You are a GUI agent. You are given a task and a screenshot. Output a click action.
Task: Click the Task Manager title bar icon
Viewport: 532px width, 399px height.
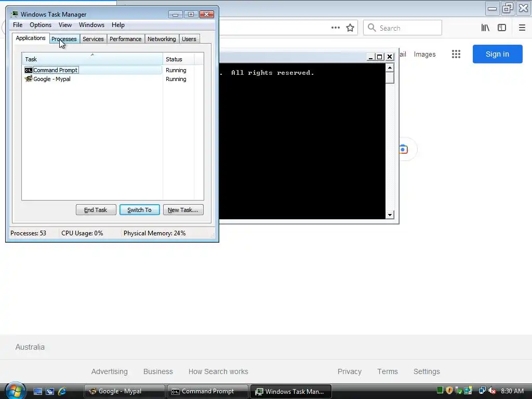click(14, 14)
